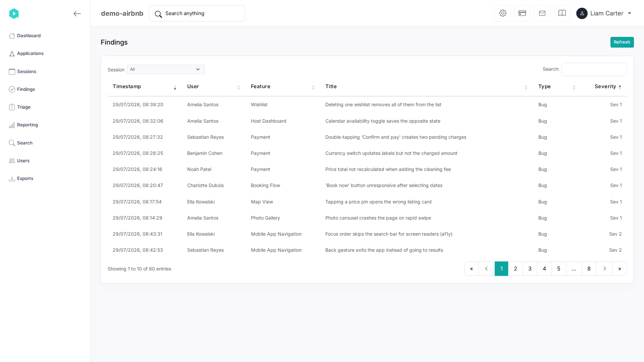Viewport: 644px width, 362px height.
Task: Expand the Liam Carter user menu caret
Action: click(630, 13)
